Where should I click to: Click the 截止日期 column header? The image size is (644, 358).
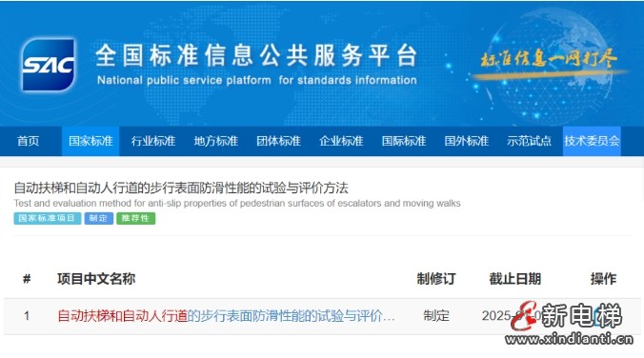(x=515, y=279)
